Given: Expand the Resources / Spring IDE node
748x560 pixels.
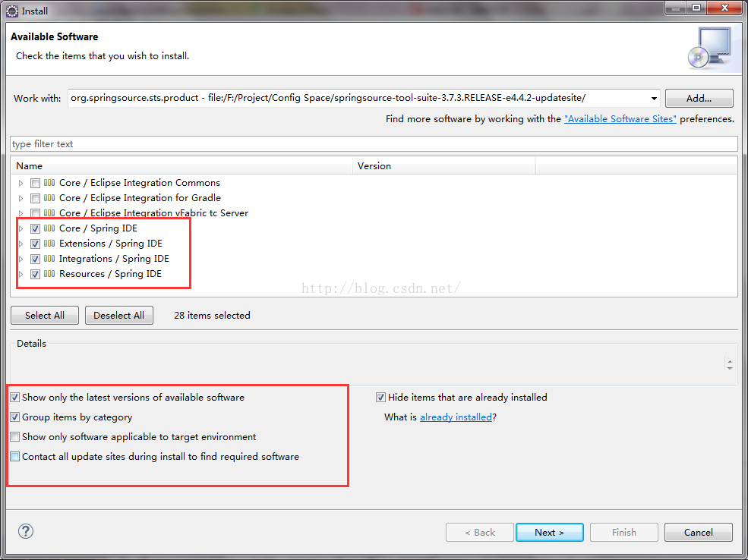Looking at the screenshot, I should (21, 275).
